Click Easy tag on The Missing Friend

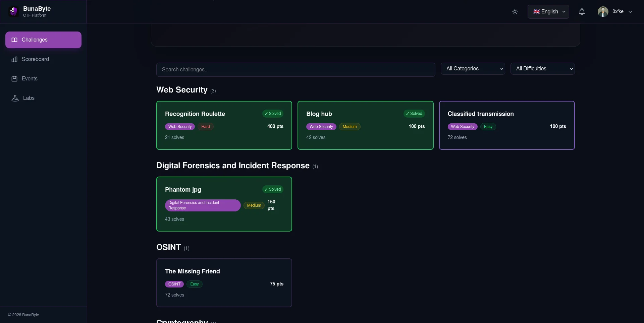coord(195,284)
